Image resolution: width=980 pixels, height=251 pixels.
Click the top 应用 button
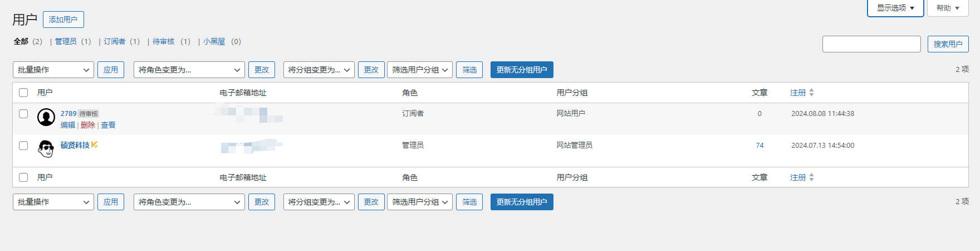click(111, 70)
